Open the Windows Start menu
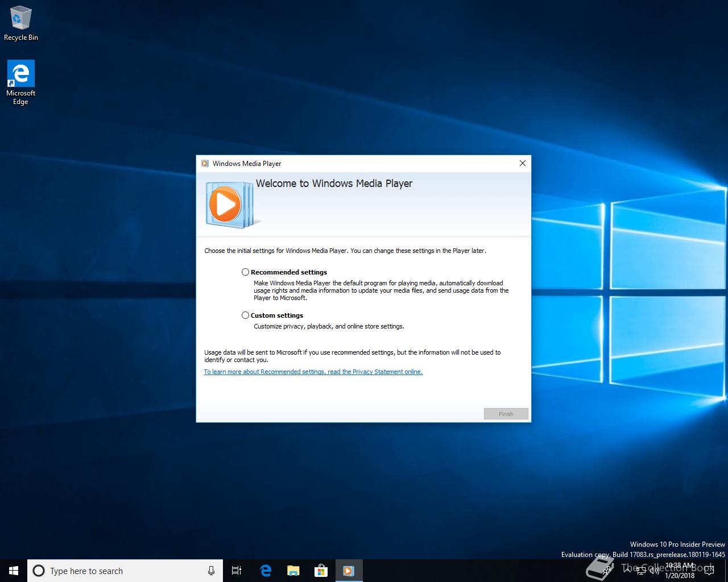Image resolution: width=728 pixels, height=582 pixels. click(14, 571)
